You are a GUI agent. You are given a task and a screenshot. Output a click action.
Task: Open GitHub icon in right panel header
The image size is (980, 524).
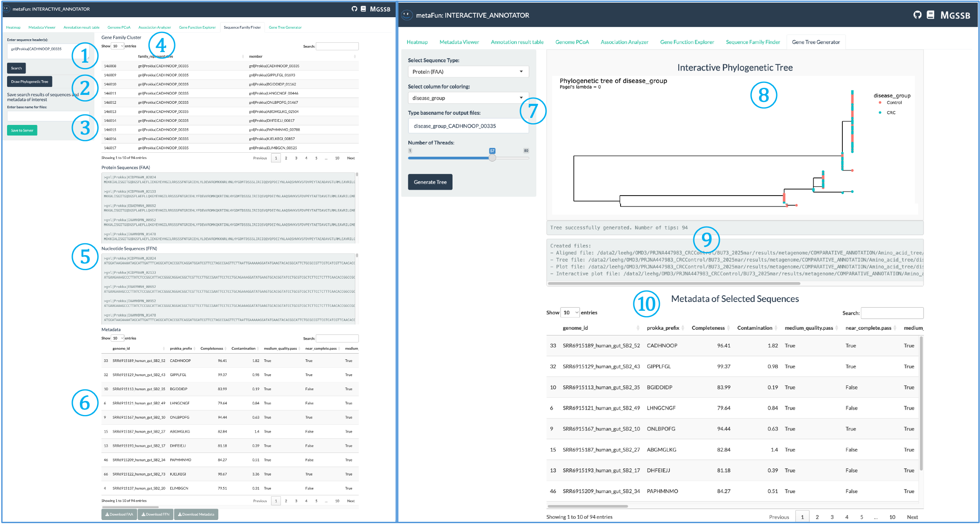tap(917, 15)
